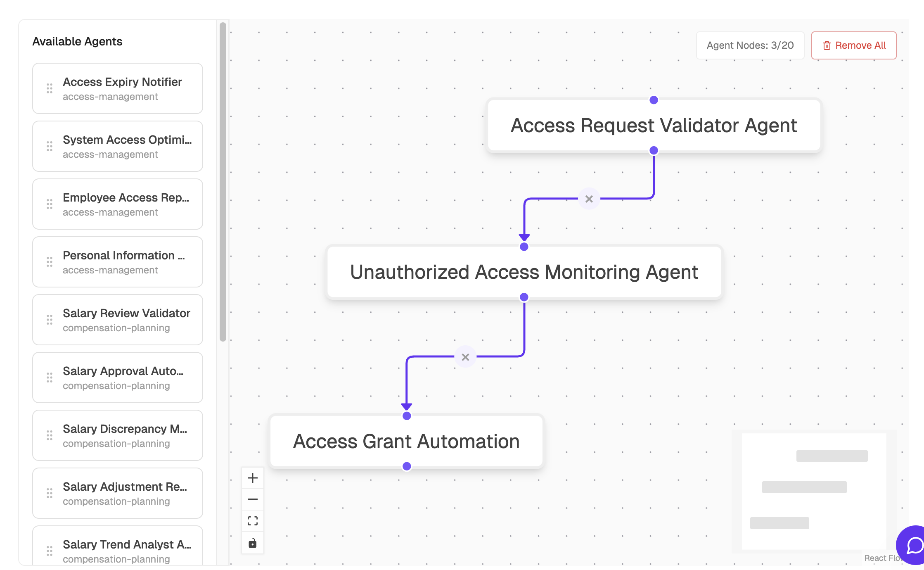Screen dimensions: 924x570
Task: Click the drag handle of Salary Approval Auto… card
Action: (50, 378)
